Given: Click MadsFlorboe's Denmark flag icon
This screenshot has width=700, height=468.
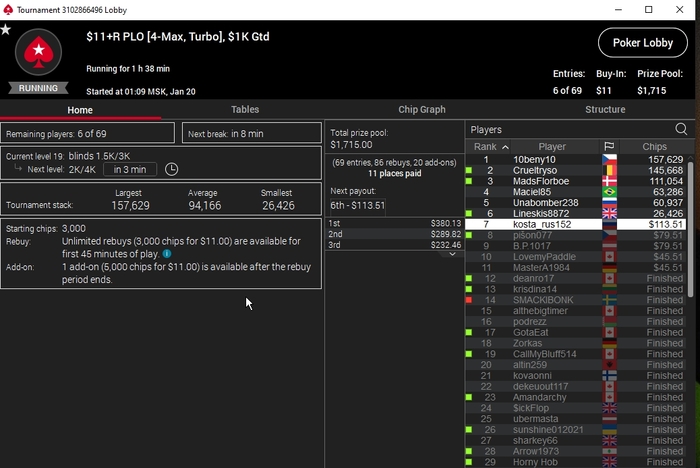Looking at the screenshot, I should click(x=609, y=181).
